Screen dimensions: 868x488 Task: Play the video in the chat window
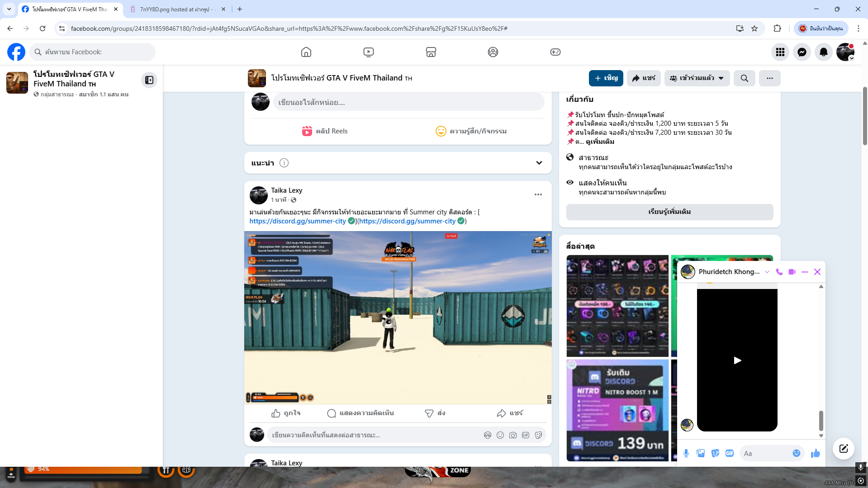click(737, 360)
